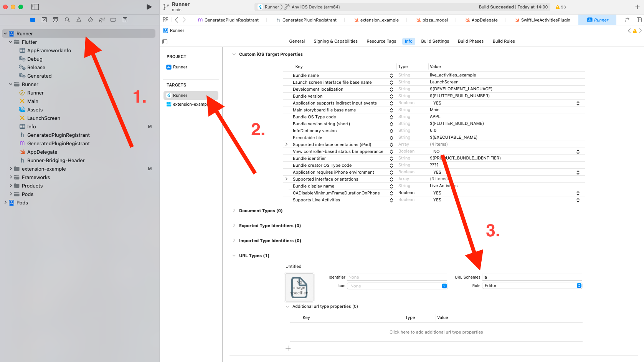Screen dimensions: 644x362
Task: Click here to add additional url type properties
Action: (x=436, y=332)
